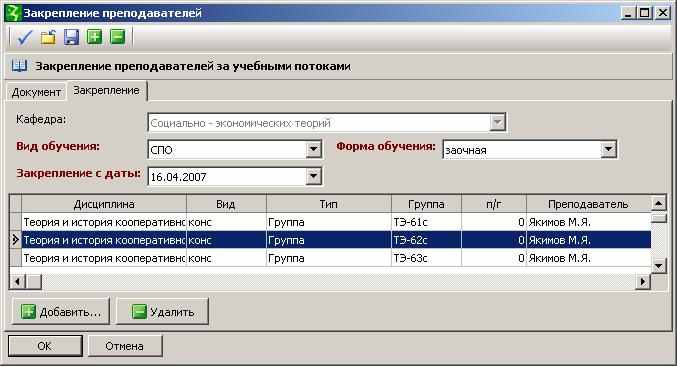This screenshot has width=677, height=367.
Task: Confirm with the OK button
Action: 45,346
